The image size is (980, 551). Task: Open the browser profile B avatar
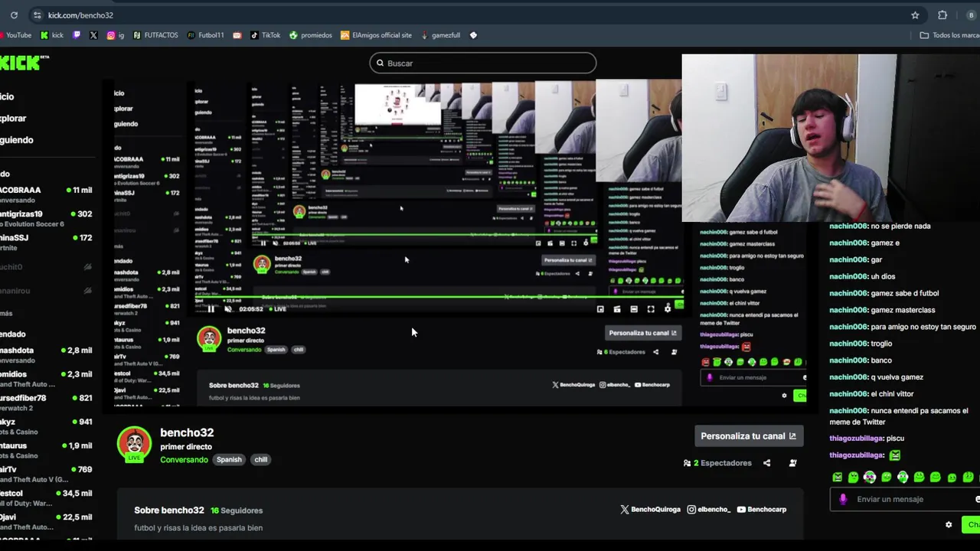(971, 15)
